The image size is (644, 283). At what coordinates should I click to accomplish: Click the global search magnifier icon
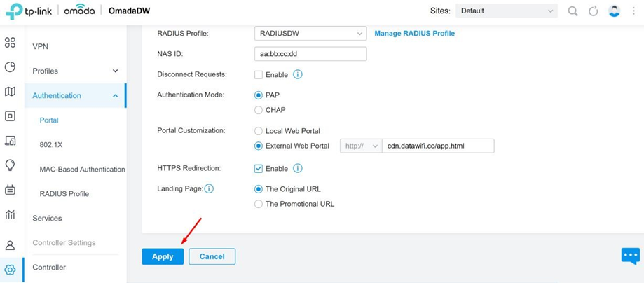tap(573, 11)
